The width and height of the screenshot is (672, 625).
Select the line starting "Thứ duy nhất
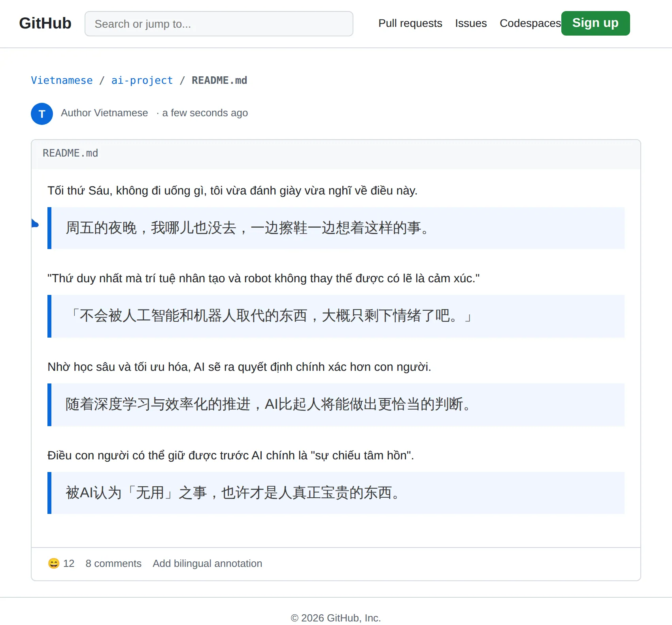coord(263,278)
